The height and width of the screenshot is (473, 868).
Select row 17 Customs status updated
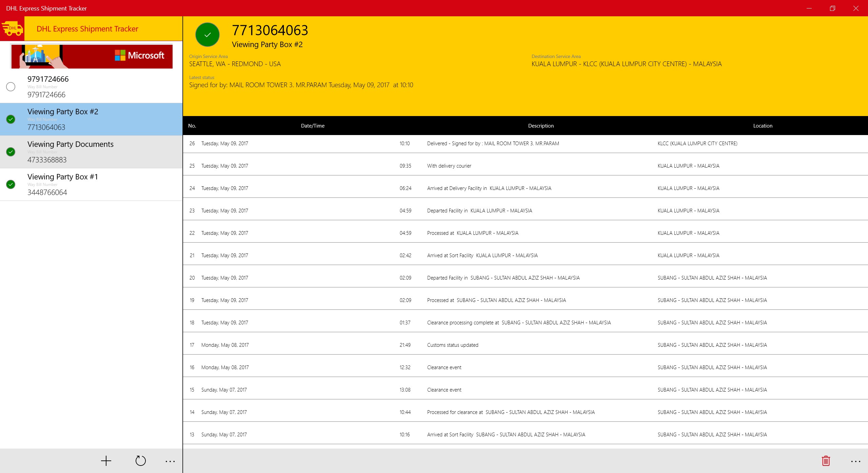(452, 345)
